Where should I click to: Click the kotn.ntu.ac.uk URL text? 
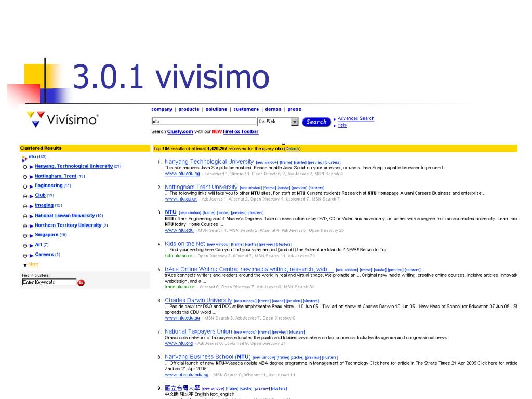pos(179,256)
